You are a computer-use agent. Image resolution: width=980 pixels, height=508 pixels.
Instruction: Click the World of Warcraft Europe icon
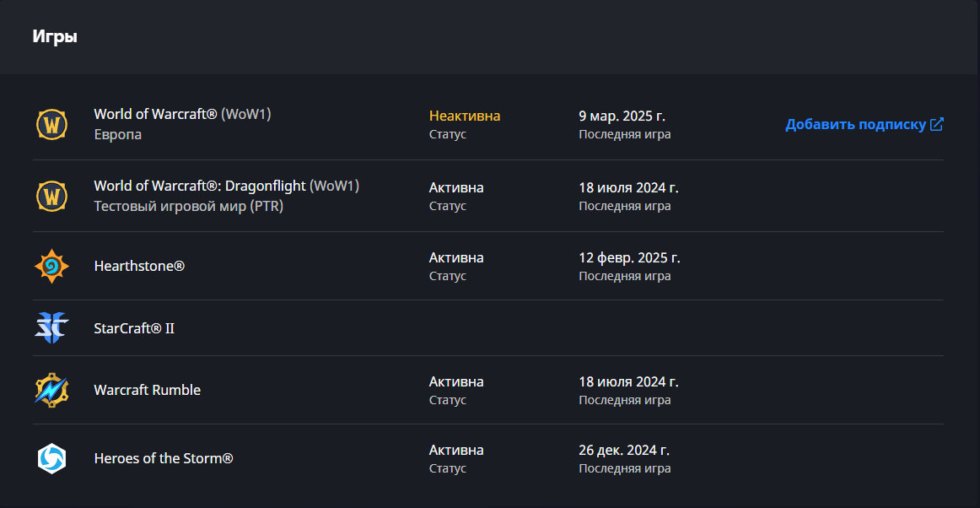51,124
